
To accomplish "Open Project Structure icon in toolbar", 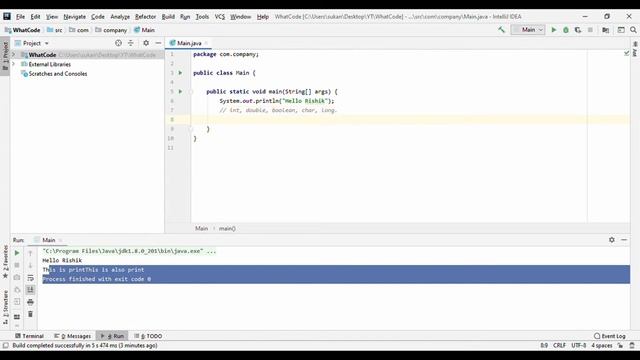I will click(x=606, y=30).
